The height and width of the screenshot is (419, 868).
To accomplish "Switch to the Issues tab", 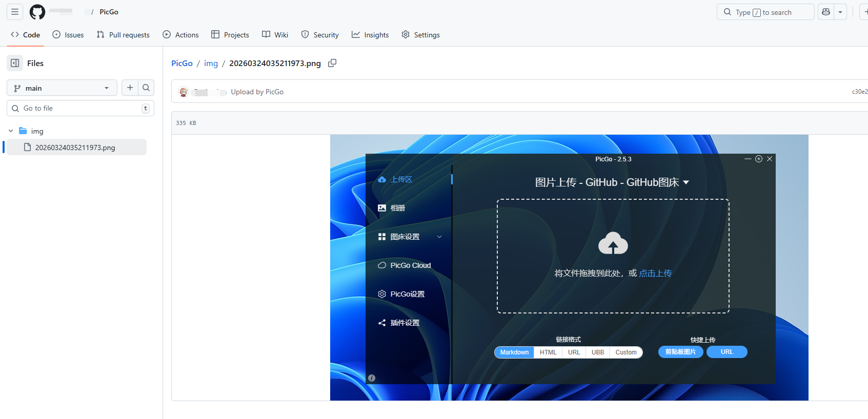I will pos(68,35).
